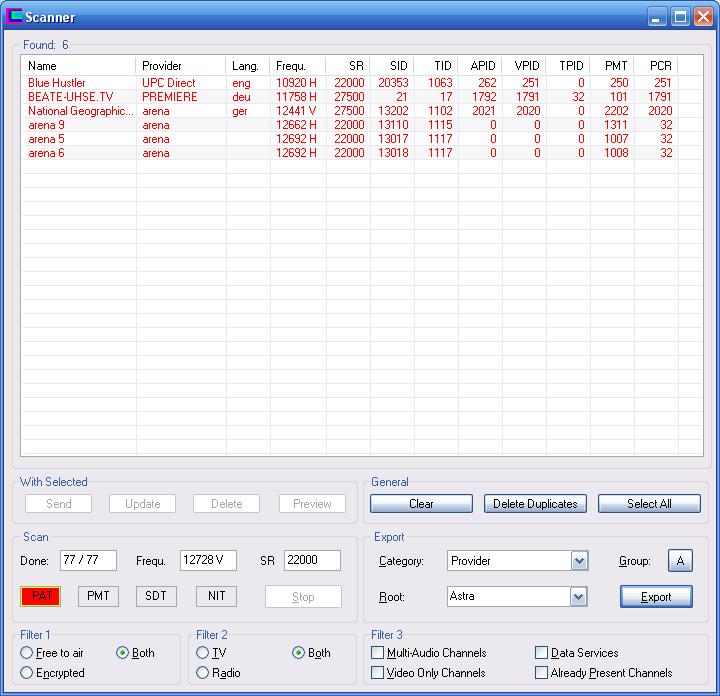Click the Update button
The width and height of the screenshot is (720, 696).
tap(142, 504)
